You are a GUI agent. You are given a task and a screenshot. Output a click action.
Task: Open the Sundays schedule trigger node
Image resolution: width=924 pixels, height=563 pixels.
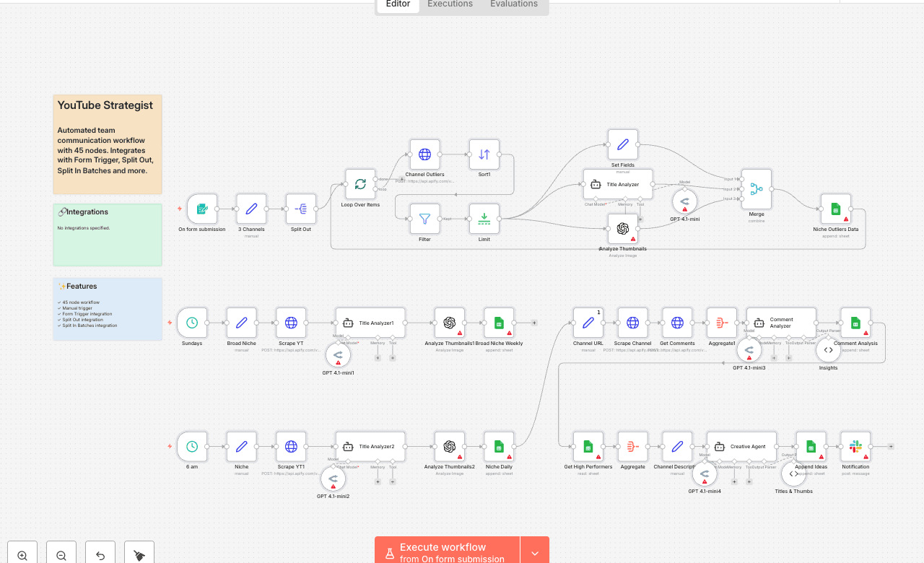(x=192, y=323)
